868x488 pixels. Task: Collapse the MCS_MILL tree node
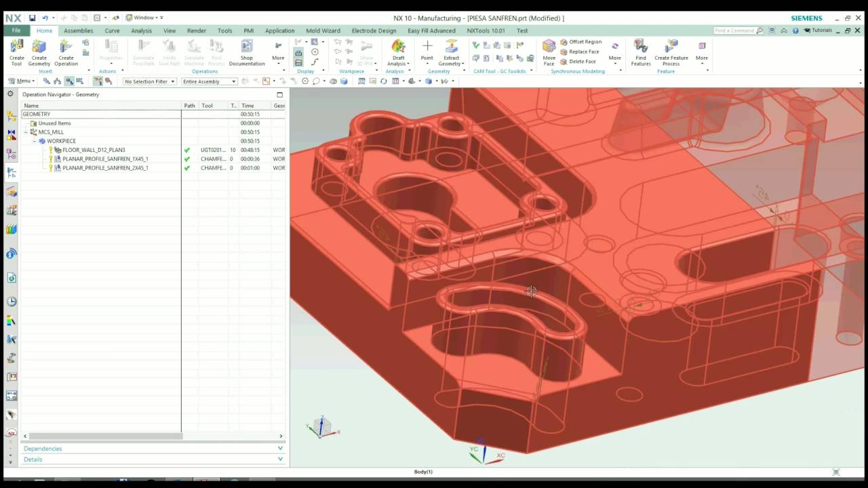[x=27, y=132]
